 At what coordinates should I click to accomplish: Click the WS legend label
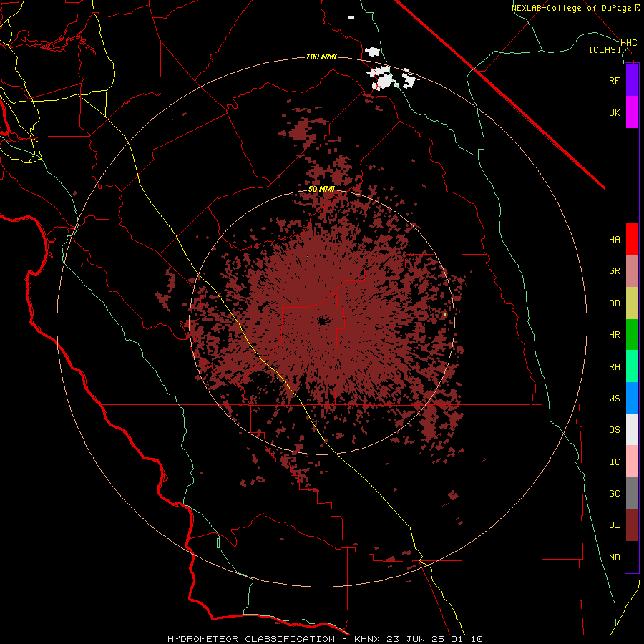[x=614, y=398]
